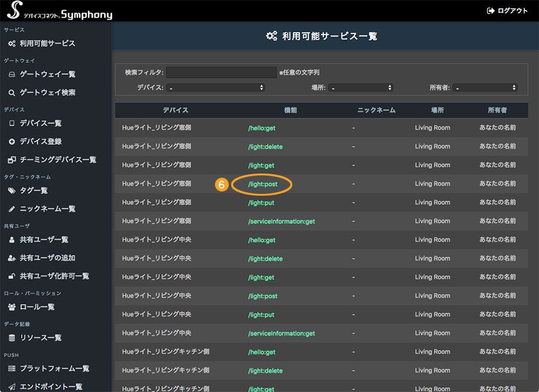Open デバイス一覧 from sidebar
The width and height of the screenshot is (539, 392).
click(41, 123)
